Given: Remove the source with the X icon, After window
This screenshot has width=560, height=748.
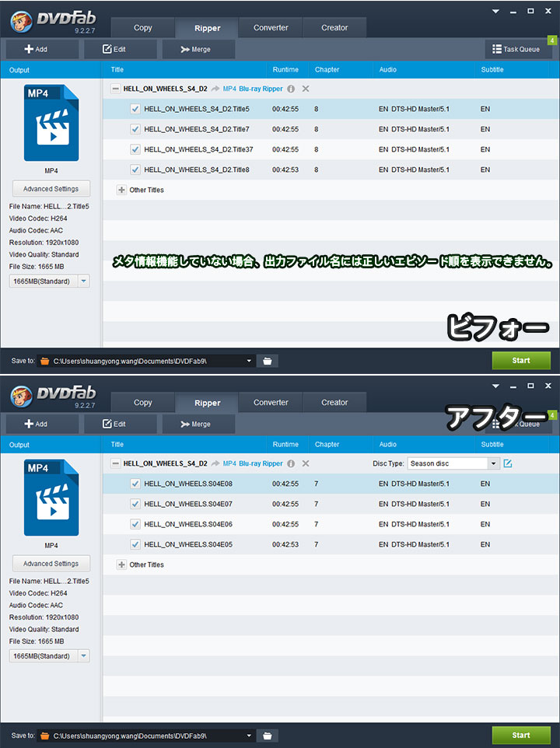Looking at the screenshot, I should click(306, 463).
